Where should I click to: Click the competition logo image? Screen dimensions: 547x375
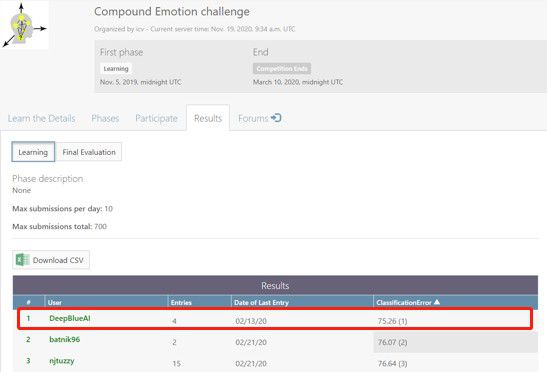point(24,25)
